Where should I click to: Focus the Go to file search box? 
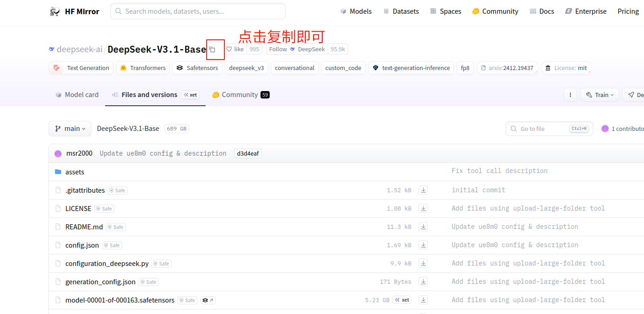click(x=549, y=129)
